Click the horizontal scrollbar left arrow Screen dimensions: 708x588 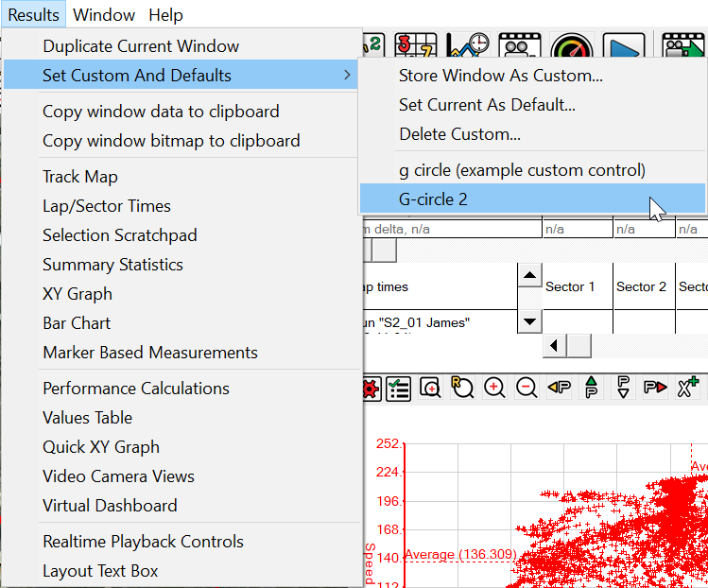coord(555,346)
